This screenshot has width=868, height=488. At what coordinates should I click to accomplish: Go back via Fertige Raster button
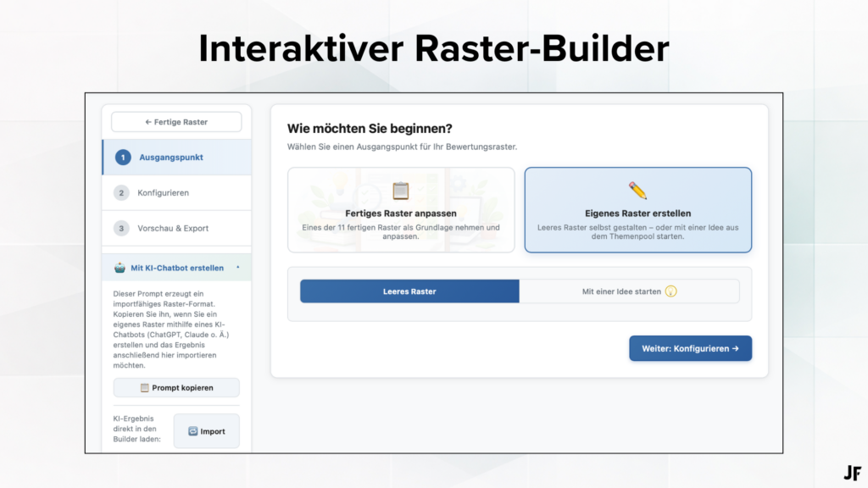point(176,122)
